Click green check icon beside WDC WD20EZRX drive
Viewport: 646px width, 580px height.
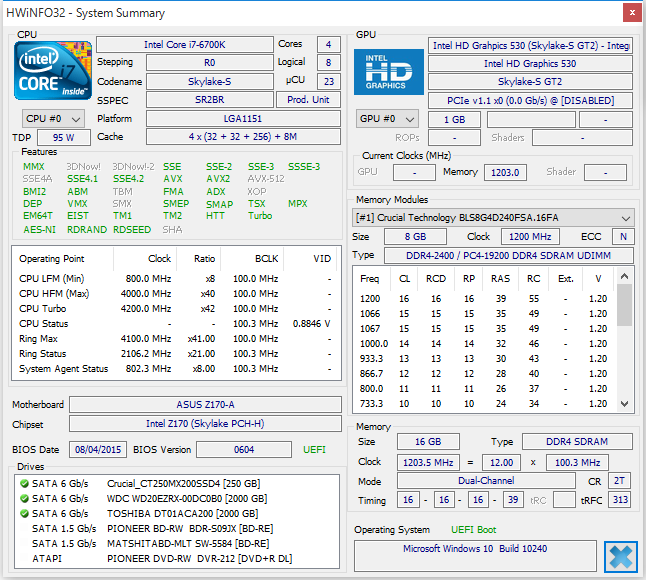tap(24, 498)
